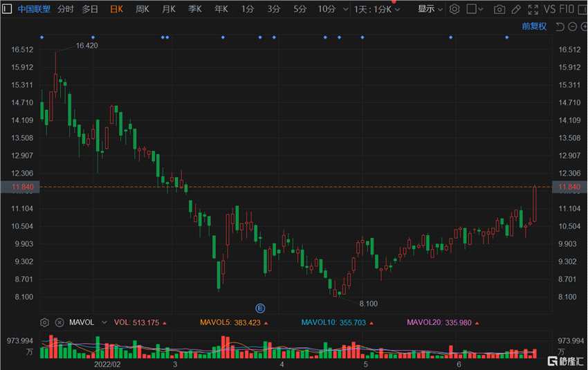Select the 年K yearly candlestick tab
588x370 pixels.
coord(221,9)
